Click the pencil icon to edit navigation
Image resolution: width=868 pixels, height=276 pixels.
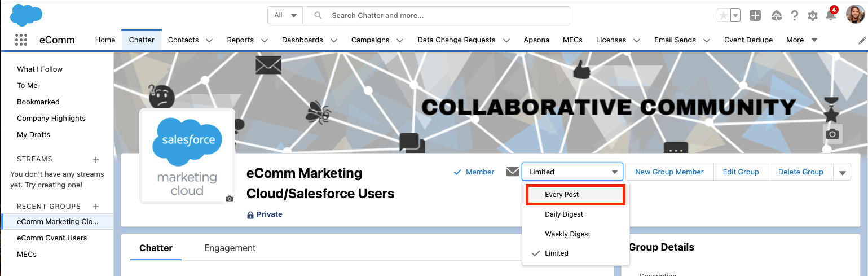point(862,40)
